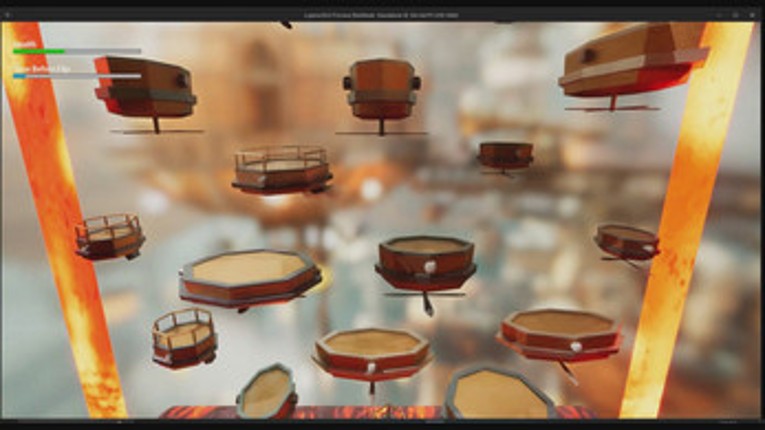Minimize the game preview window
Viewport: 765px width, 430px height.
(719, 15)
